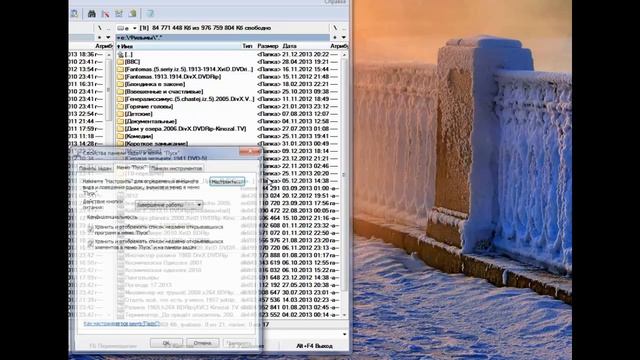Open the 'Справка' menu in Total Commander

pos(335,2)
